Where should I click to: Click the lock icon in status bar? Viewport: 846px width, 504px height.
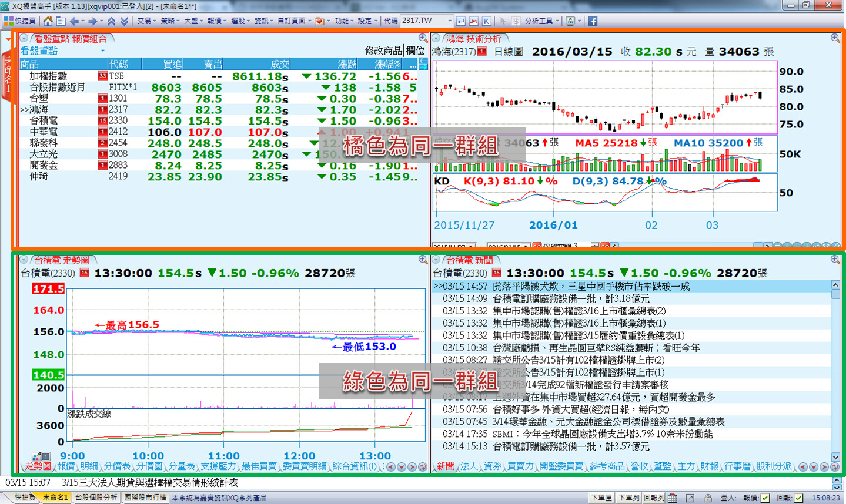pyautogui.click(x=708, y=498)
